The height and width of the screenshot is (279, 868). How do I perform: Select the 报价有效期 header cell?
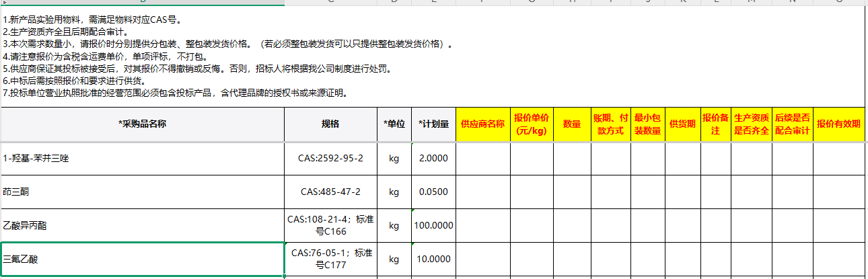click(x=838, y=124)
